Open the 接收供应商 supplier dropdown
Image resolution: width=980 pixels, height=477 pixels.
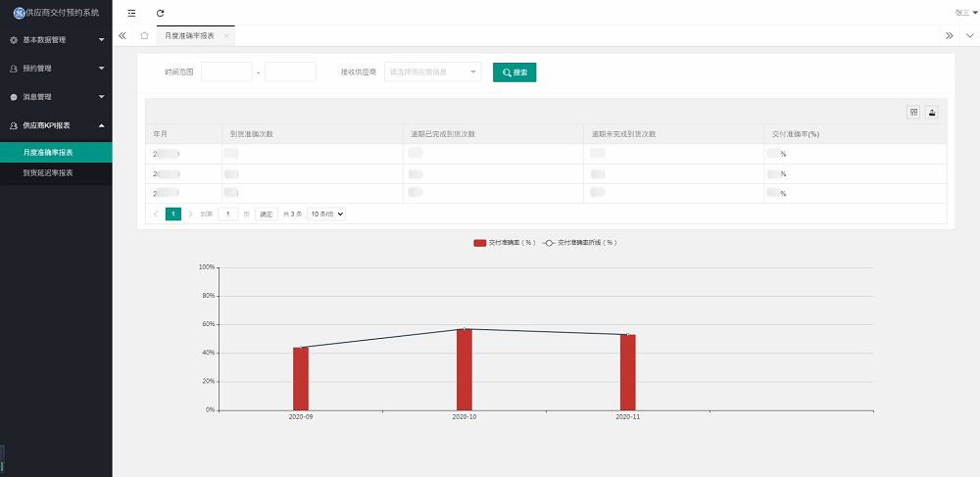(x=432, y=72)
